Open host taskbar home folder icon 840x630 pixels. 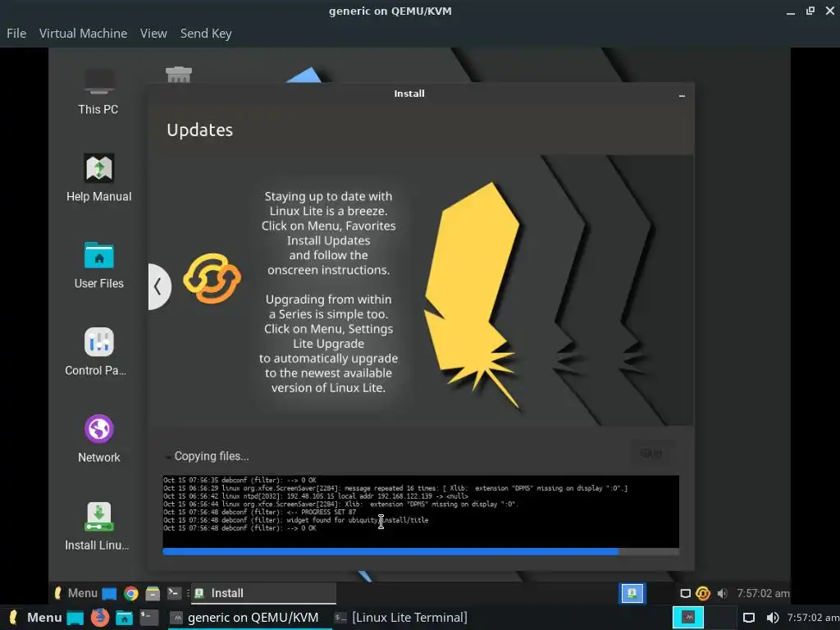click(125, 618)
